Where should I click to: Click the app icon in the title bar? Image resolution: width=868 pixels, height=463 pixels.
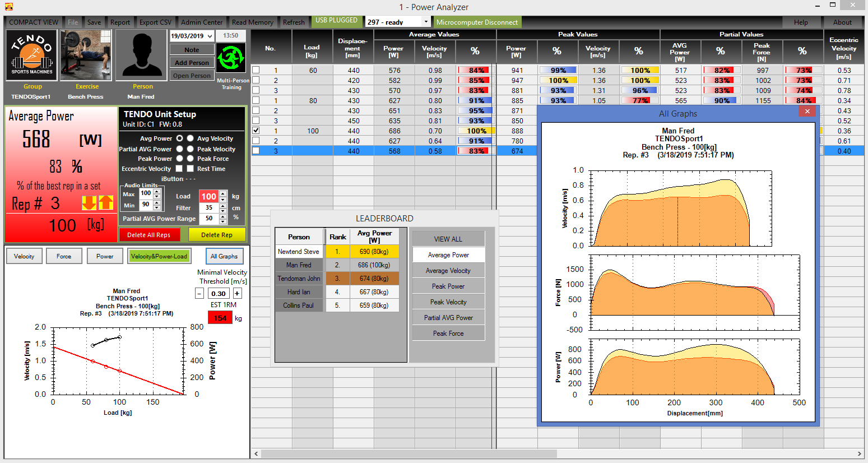click(8, 7)
